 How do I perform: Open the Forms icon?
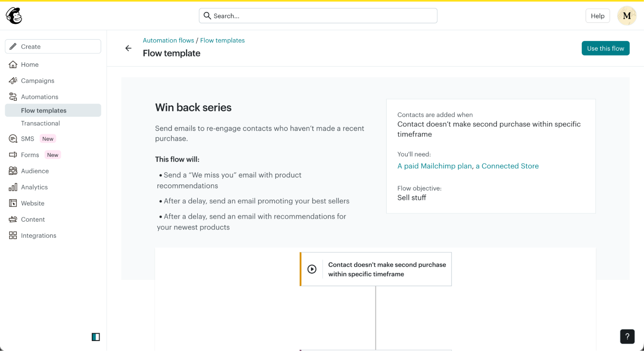tap(13, 155)
